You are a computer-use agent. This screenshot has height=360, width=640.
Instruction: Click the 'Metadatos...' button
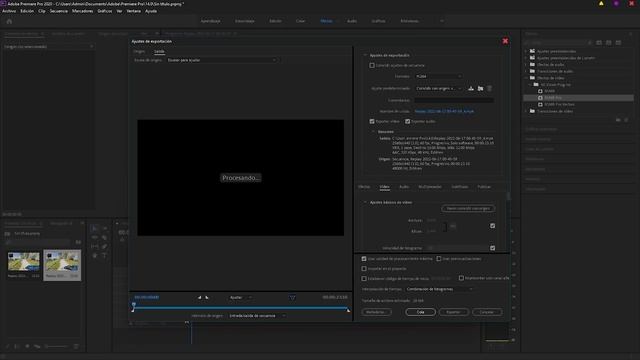pos(376,312)
